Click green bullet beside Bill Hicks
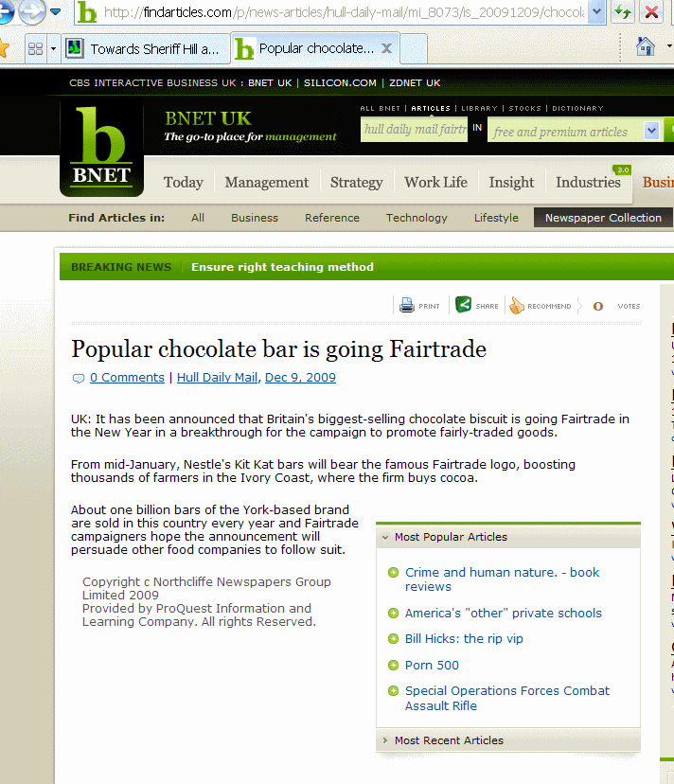This screenshot has width=674, height=784. 394,638
